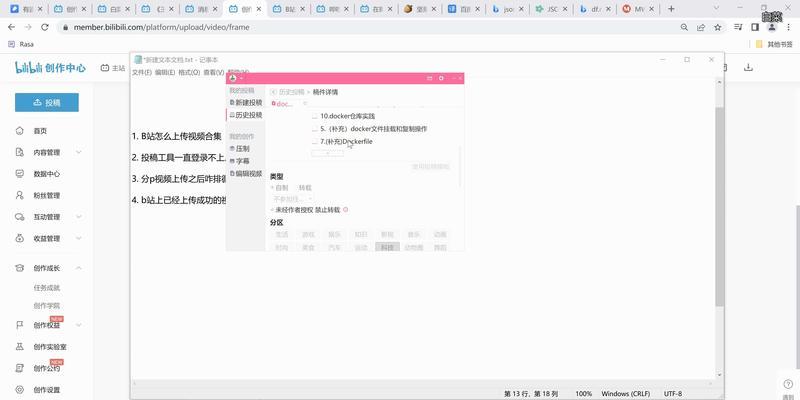This screenshot has height=400, width=800.
Task: Open 创作设置 gear in the sidebar
Action: coord(46,390)
